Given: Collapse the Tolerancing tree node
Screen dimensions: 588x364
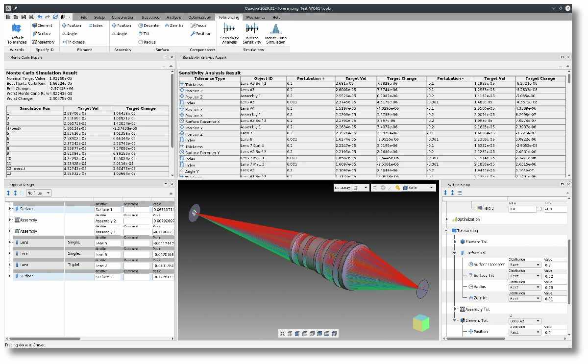Looking at the screenshot, I should pyautogui.click(x=447, y=230).
